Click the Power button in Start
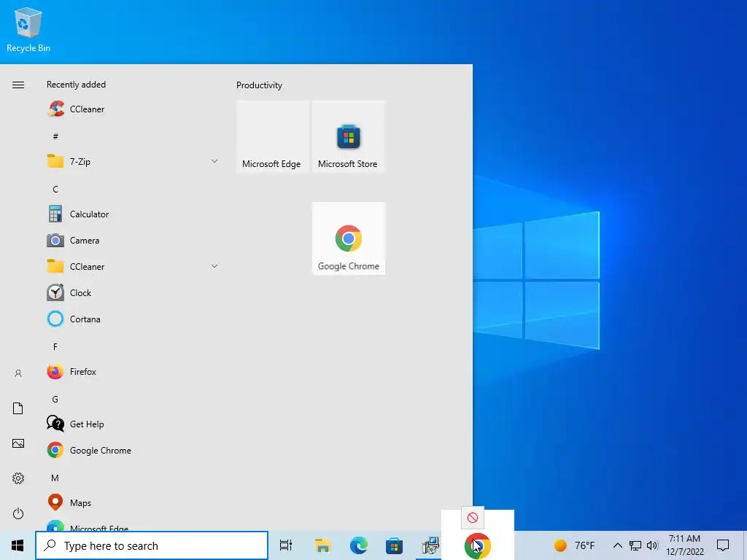This screenshot has width=747, height=560. [x=18, y=513]
